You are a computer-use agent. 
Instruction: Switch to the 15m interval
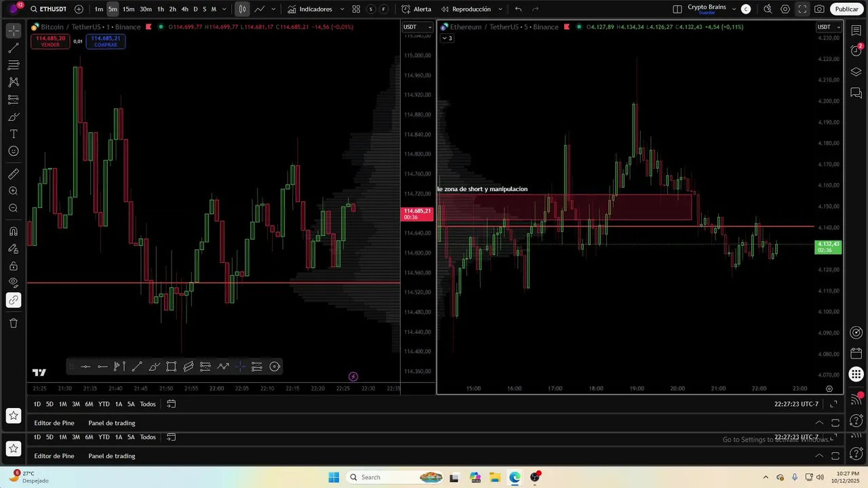coord(128,9)
